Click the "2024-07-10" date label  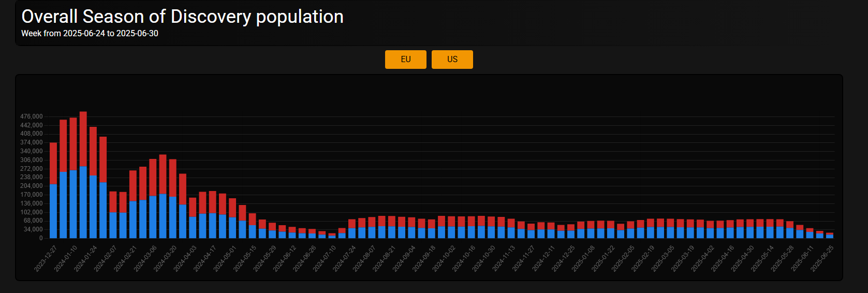pos(325,258)
